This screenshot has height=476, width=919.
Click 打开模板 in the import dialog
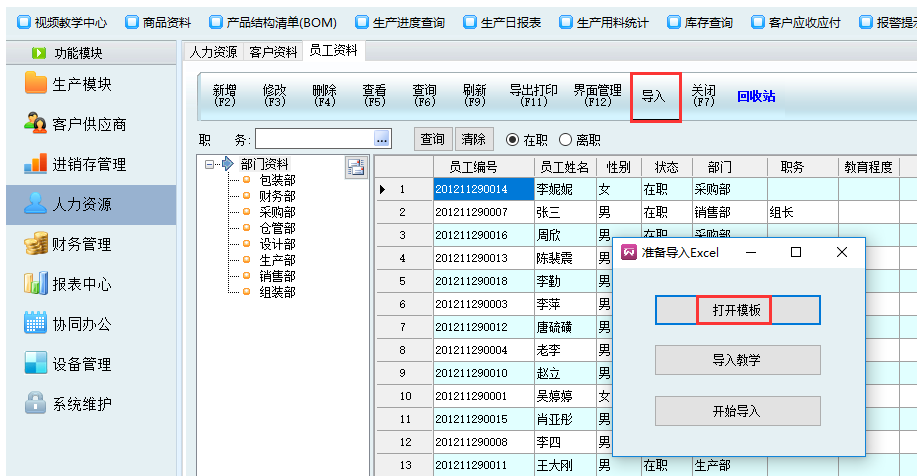737,310
